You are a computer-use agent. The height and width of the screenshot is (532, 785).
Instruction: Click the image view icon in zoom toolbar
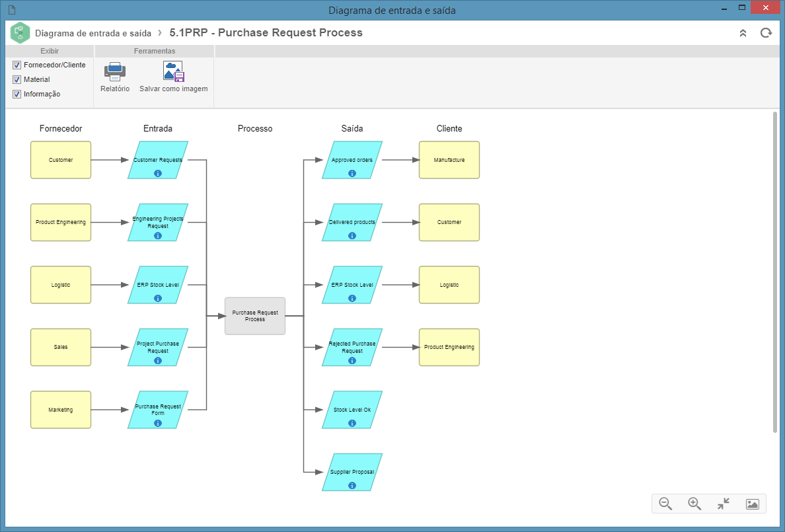click(x=753, y=504)
